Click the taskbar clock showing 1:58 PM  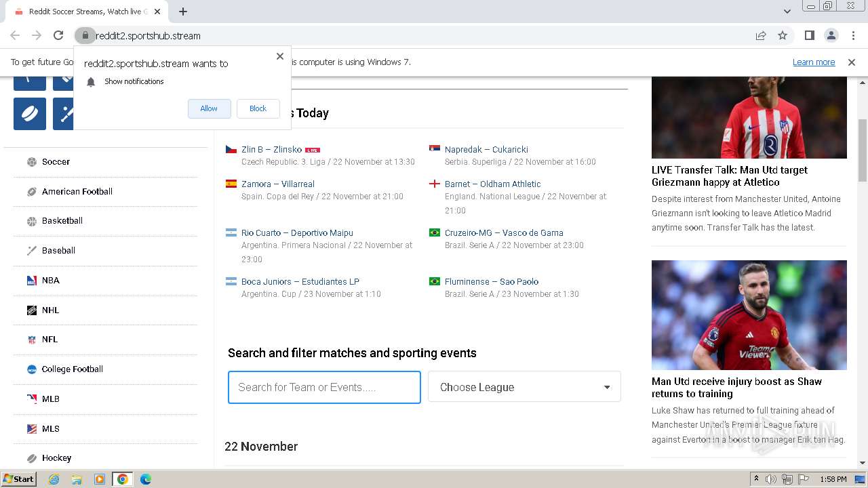[833, 479]
